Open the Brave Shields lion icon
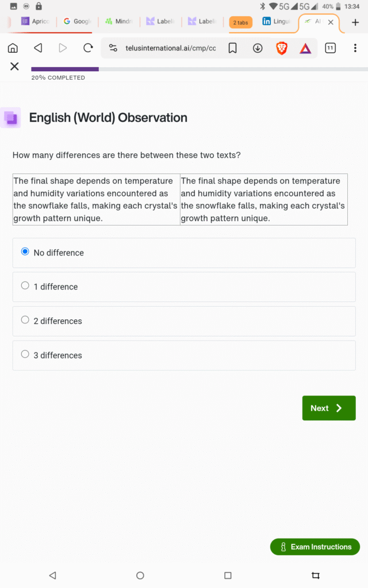Image resolution: width=368 pixels, height=588 pixels. click(282, 48)
